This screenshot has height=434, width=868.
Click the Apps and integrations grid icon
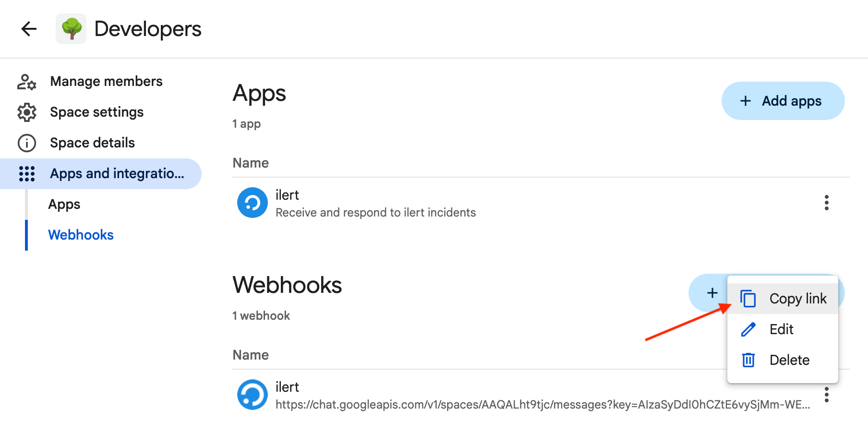tap(27, 174)
